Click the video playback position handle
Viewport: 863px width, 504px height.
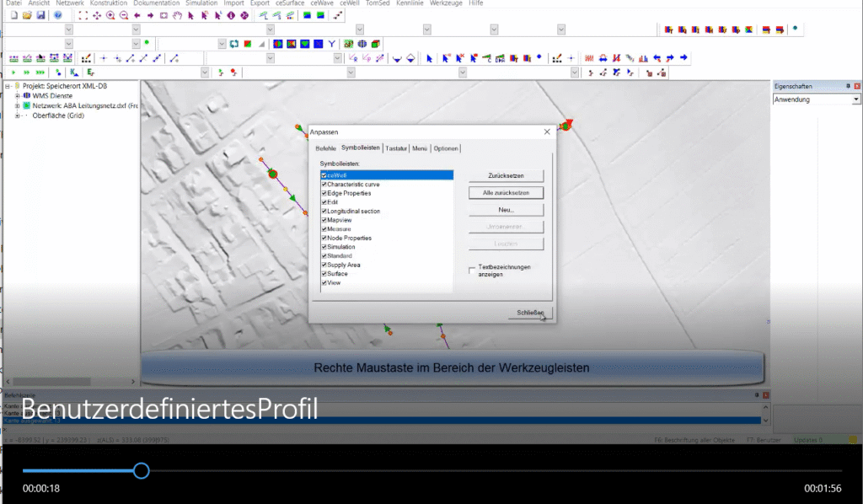(x=141, y=471)
